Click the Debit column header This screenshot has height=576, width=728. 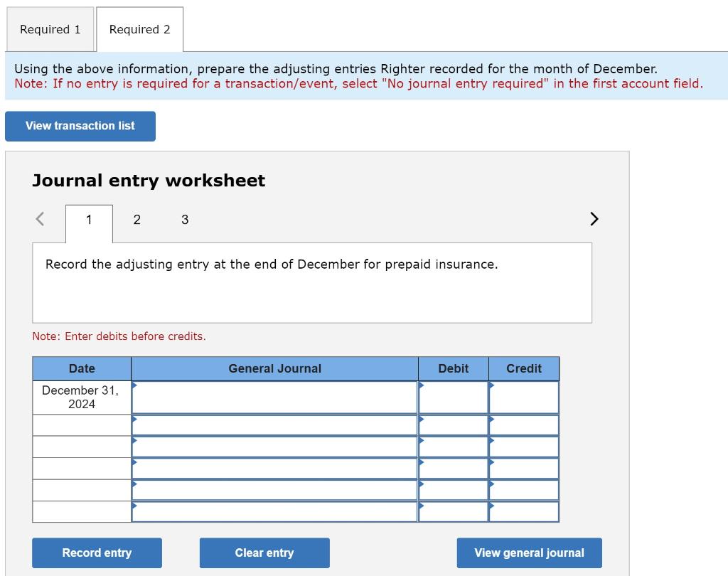coord(454,369)
